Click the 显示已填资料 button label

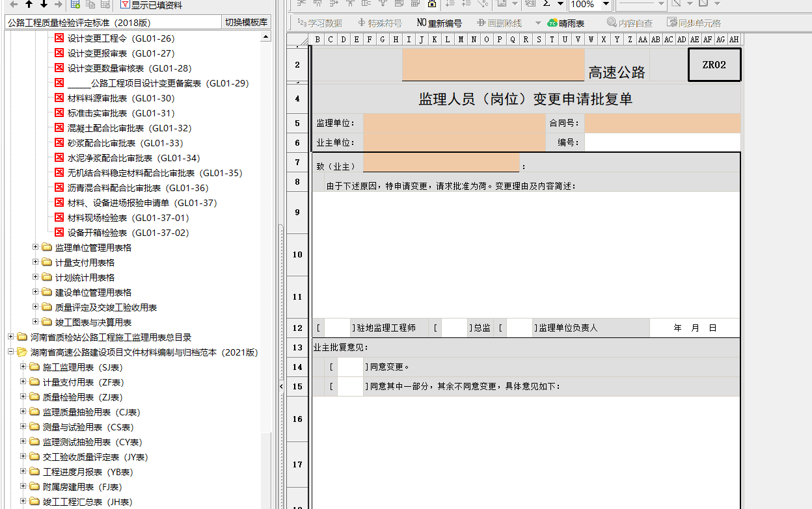[156, 5]
